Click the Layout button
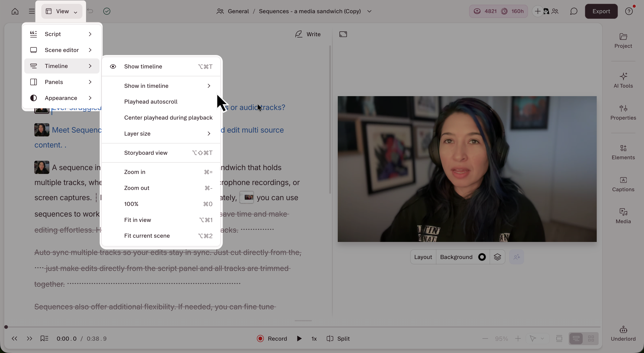 coord(423,257)
